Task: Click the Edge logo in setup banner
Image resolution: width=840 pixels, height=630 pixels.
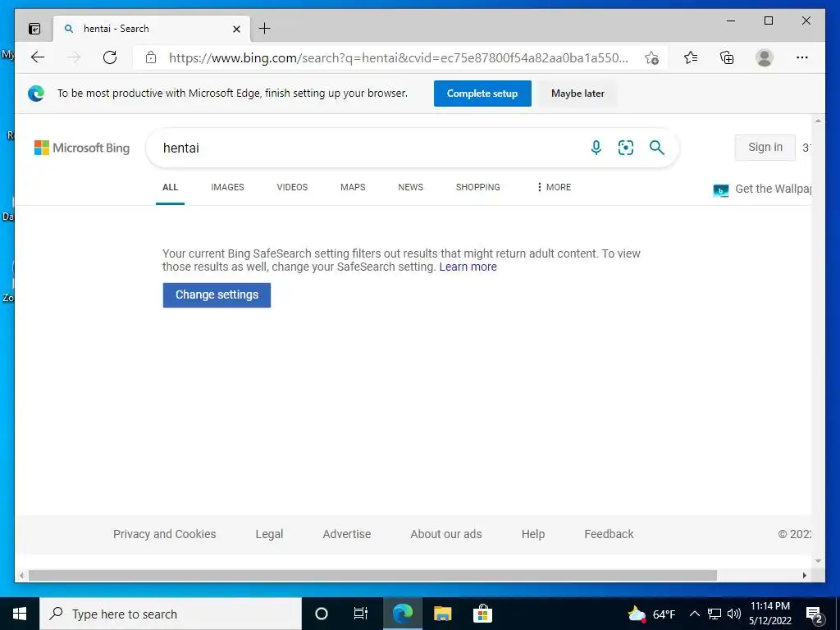Action: [x=36, y=94]
